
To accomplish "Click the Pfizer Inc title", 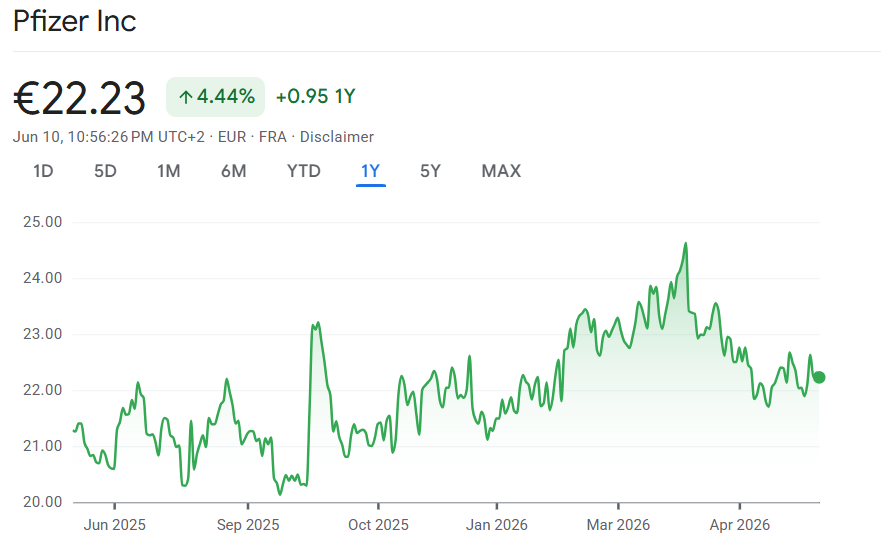I will point(75,21).
